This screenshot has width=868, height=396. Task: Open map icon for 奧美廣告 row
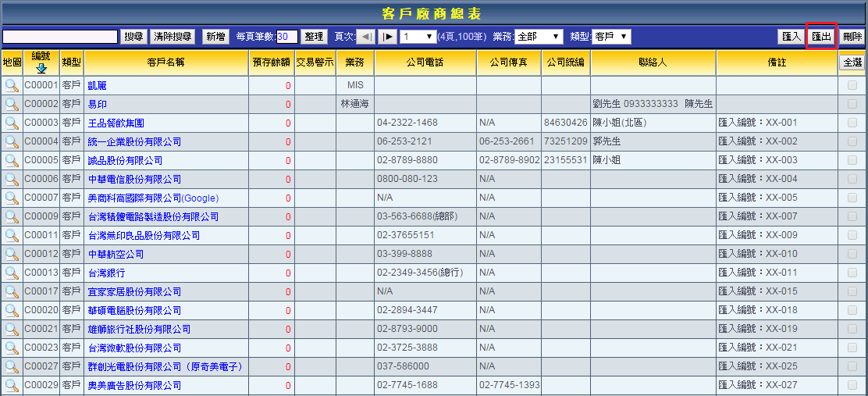pyautogui.click(x=12, y=385)
